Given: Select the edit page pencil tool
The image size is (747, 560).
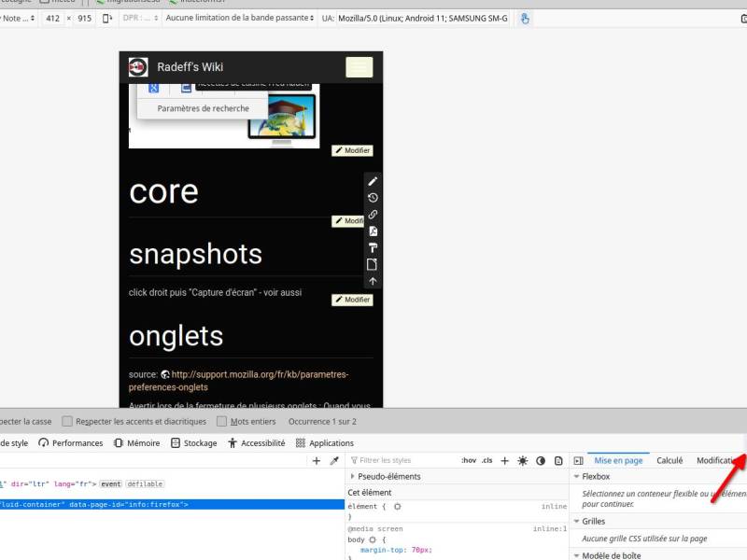Looking at the screenshot, I should [373, 181].
